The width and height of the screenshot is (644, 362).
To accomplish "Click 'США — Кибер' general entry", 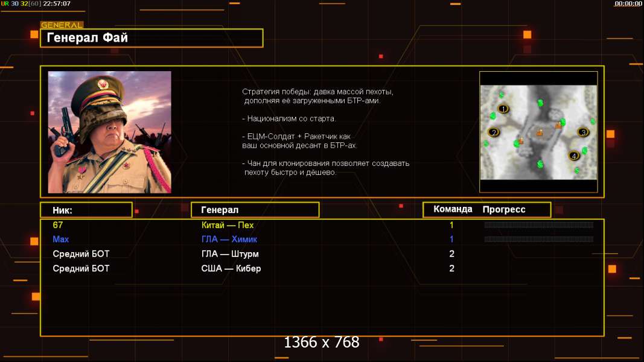I will pos(231,268).
